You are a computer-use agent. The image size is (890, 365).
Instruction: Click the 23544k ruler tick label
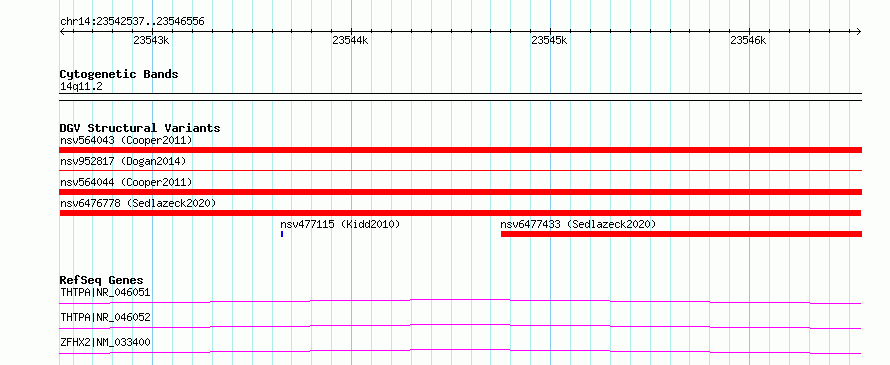(x=351, y=40)
